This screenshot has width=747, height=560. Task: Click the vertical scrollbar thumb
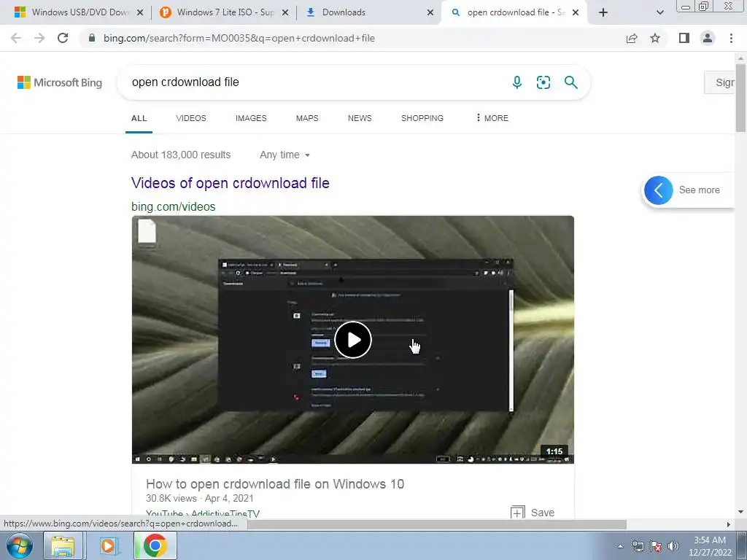click(740, 98)
